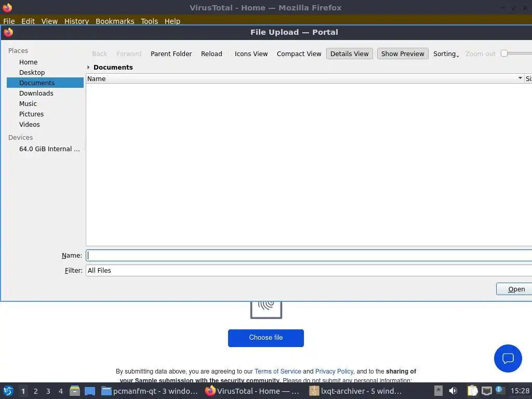This screenshot has height=399, width=532.
Task: Switch to lxqt-archiver taskbar entry
Action: click(x=355, y=391)
